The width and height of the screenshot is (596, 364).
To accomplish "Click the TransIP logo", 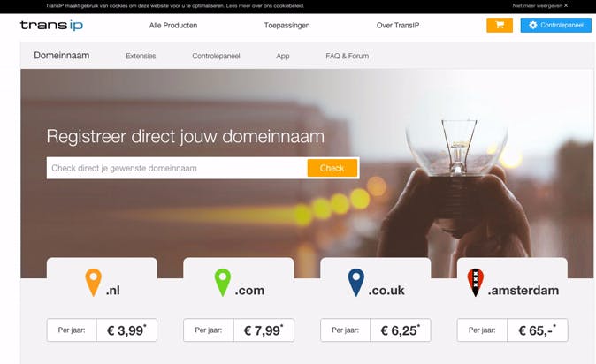I will (x=51, y=25).
